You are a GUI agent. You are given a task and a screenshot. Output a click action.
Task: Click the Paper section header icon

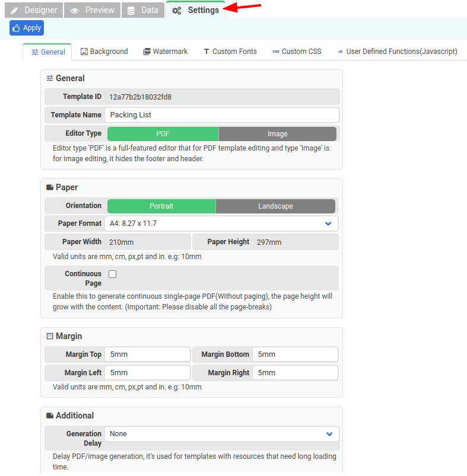point(50,187)
